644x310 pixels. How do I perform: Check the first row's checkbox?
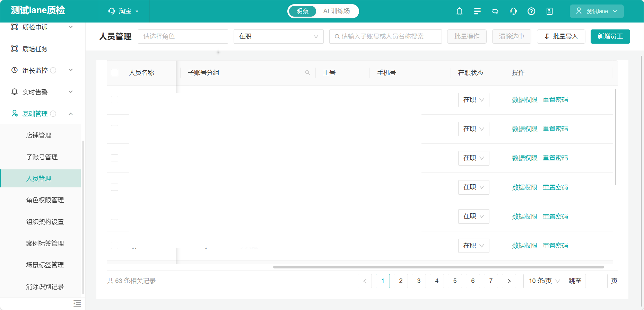pos(114,100)
